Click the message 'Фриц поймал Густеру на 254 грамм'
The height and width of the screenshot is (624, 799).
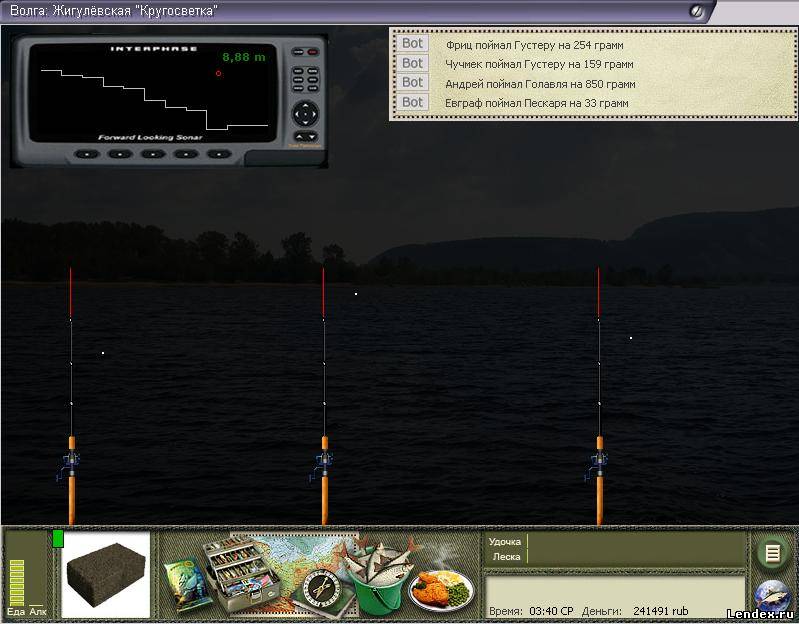coord(535,45)
